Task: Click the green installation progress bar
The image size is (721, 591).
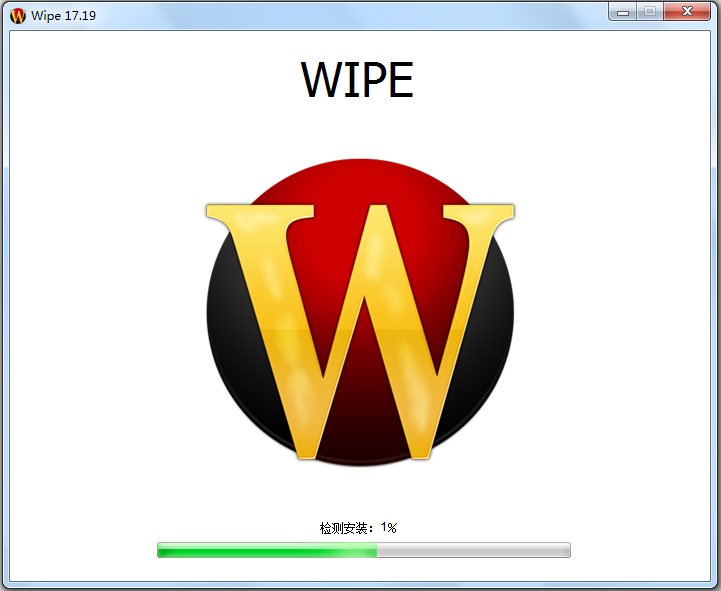Action: pyautogui.click(x=364, y=550)
